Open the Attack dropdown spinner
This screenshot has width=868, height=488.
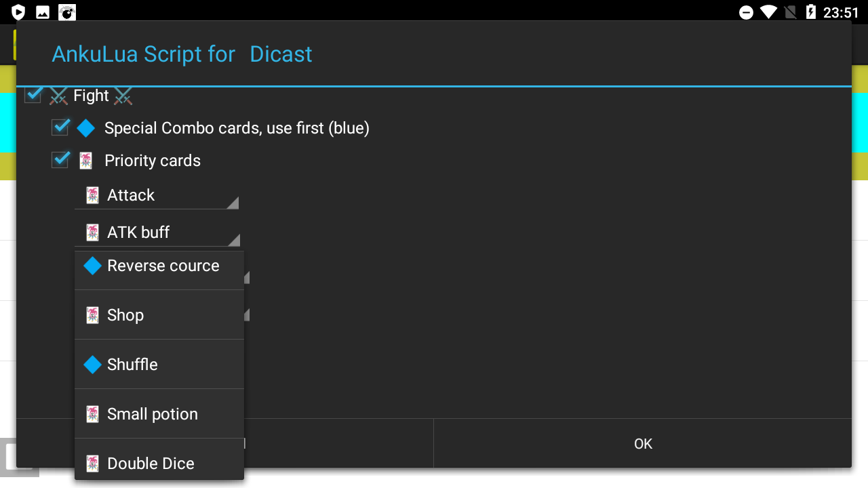coord(157,196)
